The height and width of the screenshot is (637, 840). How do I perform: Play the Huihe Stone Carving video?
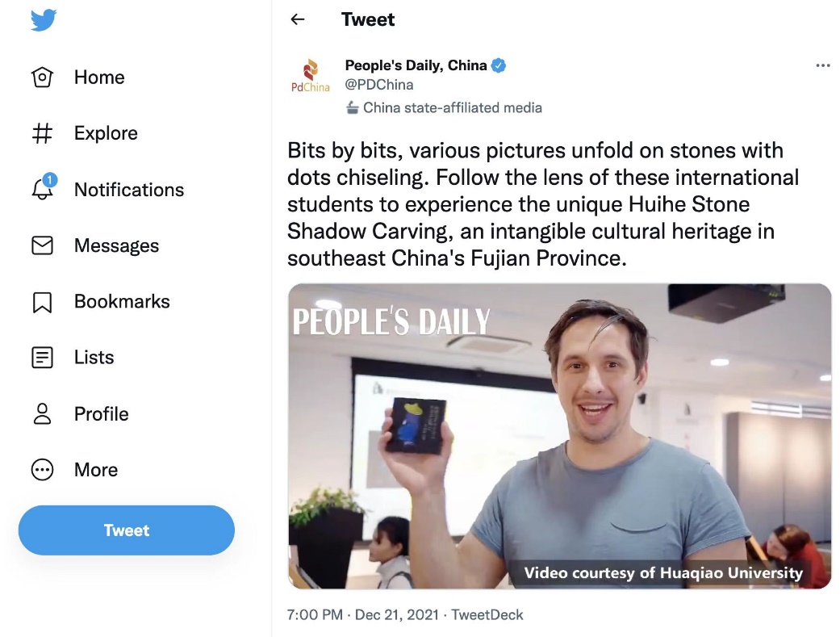click(x=559, y=436)
